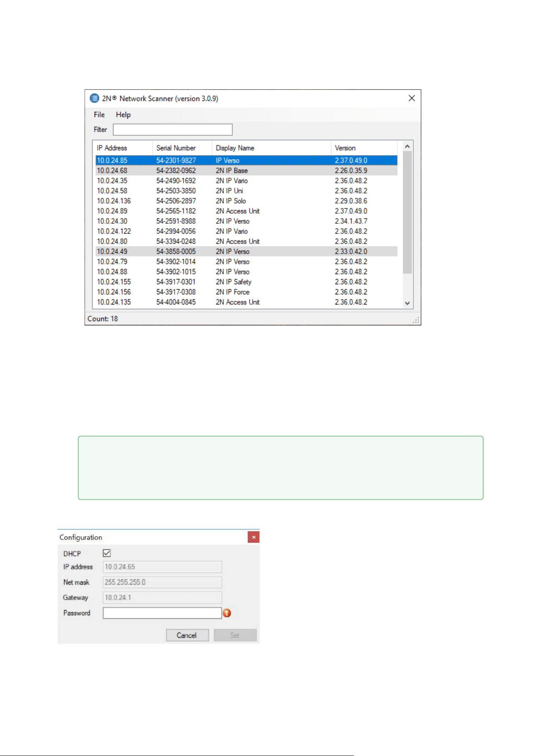The image size is (535, 756).
Task: Select the row 10.0.24.122
Action: click(x=246, y=231)
